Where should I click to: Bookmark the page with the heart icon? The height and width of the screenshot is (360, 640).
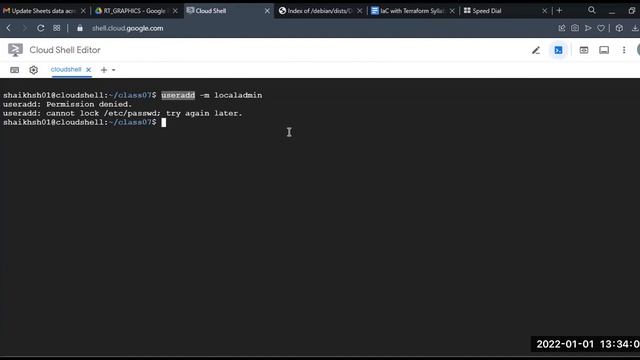[x=601, y=28]
